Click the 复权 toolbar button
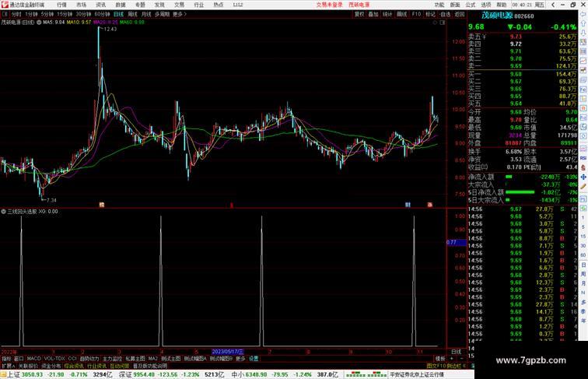This screenshot has height=379, width=588. [359, 14]
